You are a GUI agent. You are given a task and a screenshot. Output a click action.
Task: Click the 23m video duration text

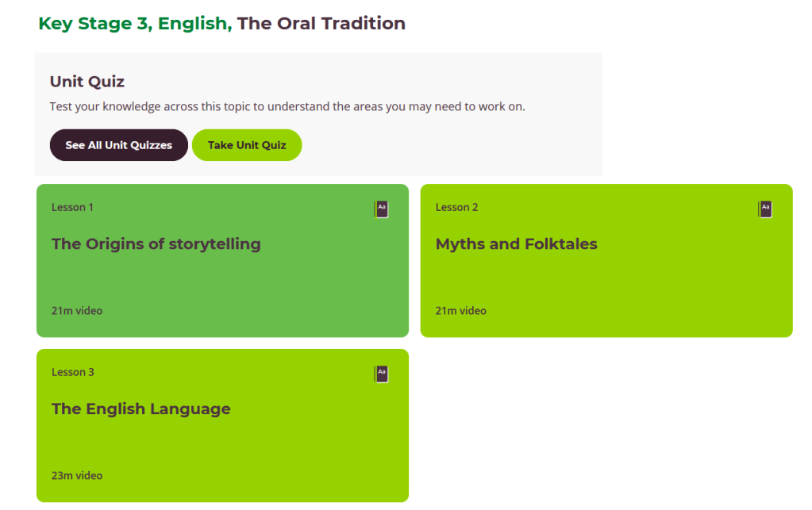pos(76,476)
